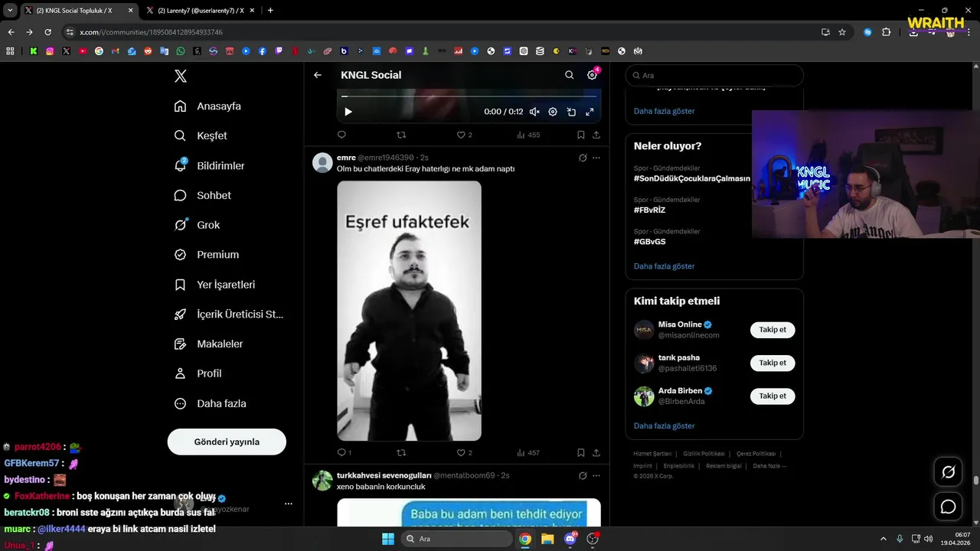
Task: Click the X logo in sidebar
Action: 180,76
